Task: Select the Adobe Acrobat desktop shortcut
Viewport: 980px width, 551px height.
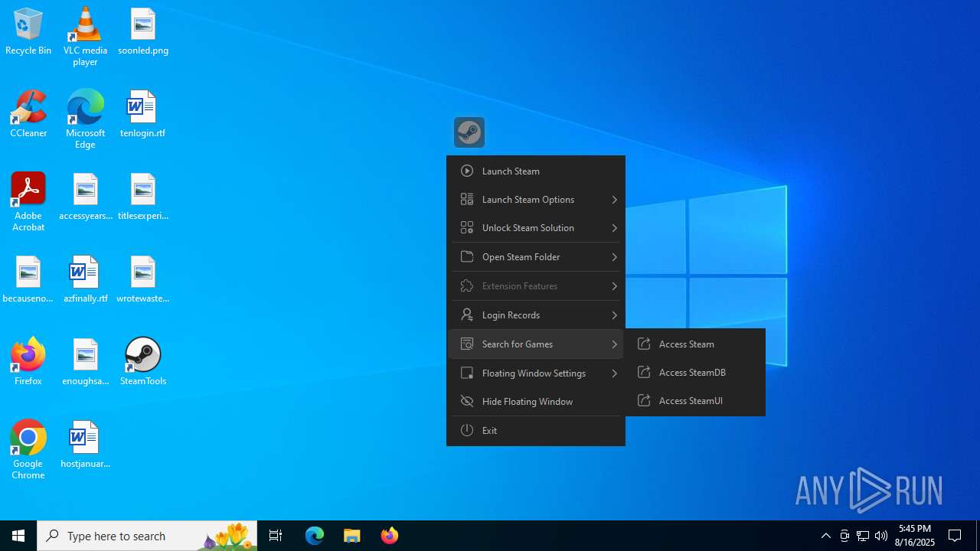Action: click(28, 202)
